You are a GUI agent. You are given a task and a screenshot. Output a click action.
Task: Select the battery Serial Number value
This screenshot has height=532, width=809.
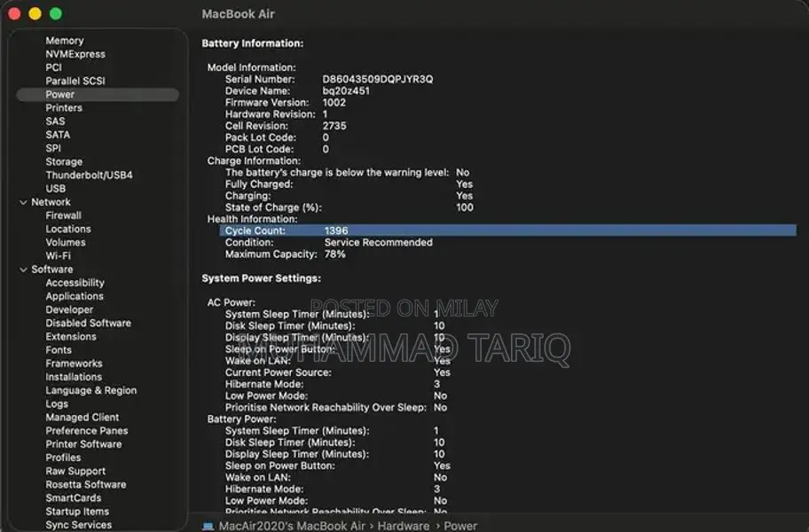click(377, 79)
